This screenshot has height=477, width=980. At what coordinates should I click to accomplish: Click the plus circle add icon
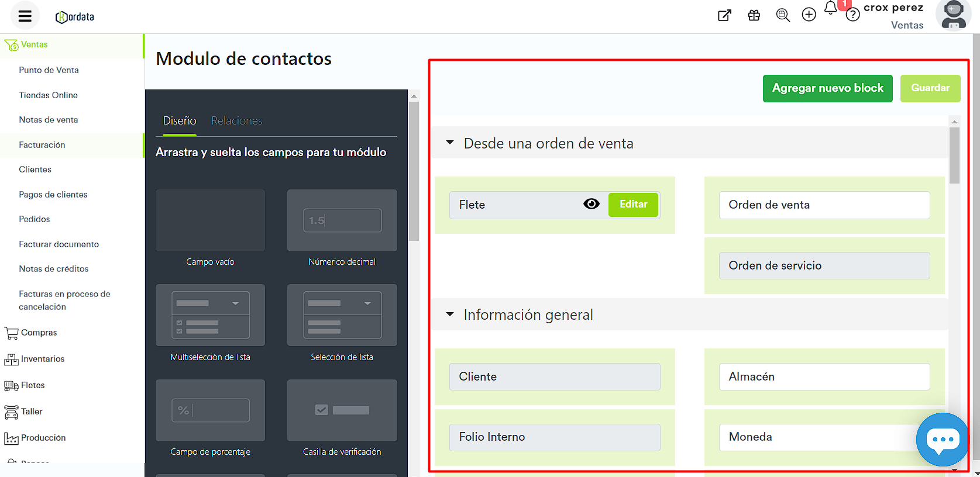[809, 15]
